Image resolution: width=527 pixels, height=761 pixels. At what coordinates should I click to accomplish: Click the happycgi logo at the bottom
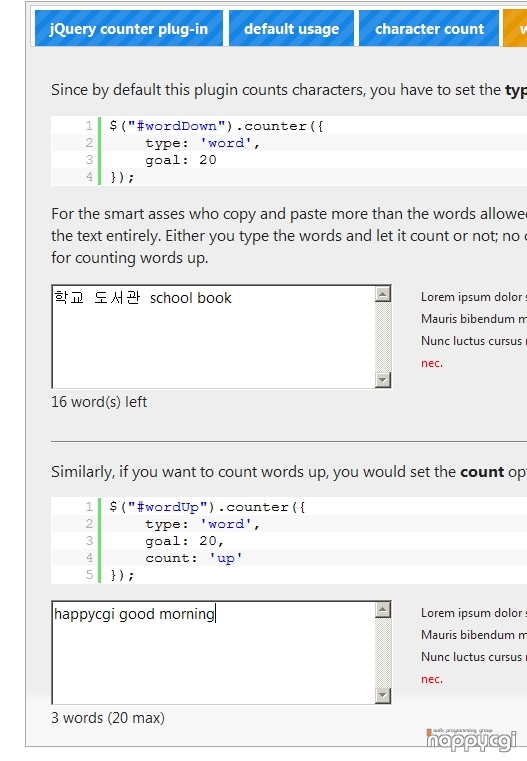pos(471,740)
